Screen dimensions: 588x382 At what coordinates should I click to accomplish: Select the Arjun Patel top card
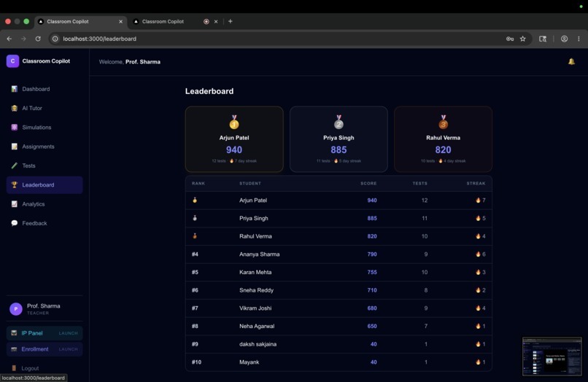pyautogui.click(x=234, y=139)
